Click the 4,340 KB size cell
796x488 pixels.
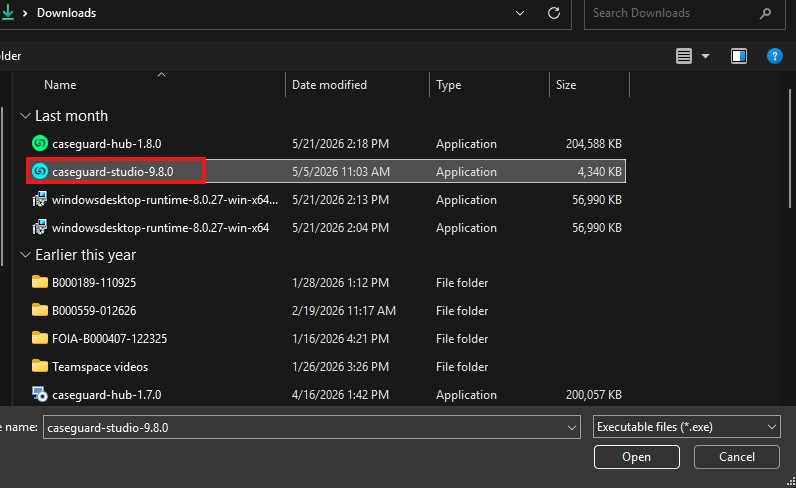600,172
